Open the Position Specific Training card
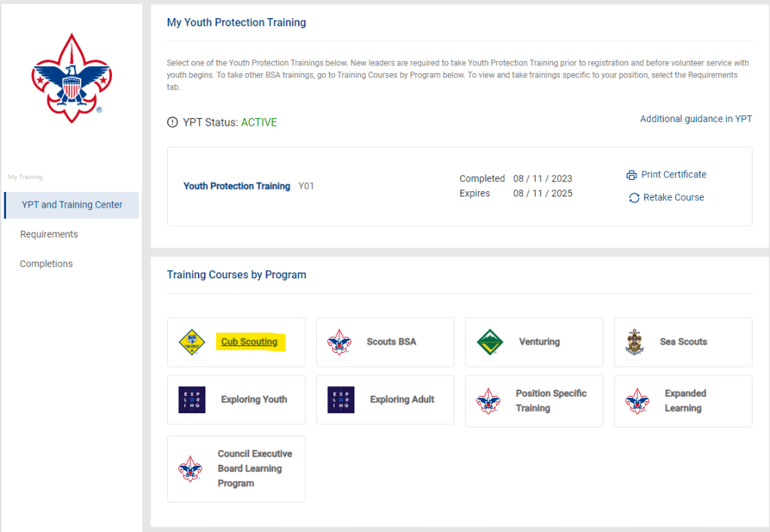 (550, 400)
